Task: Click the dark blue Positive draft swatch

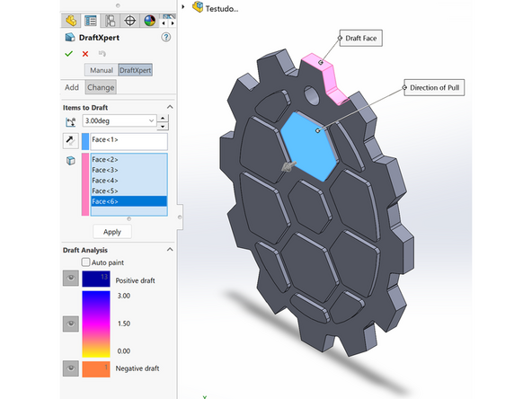Action: (x=96, y=279)
